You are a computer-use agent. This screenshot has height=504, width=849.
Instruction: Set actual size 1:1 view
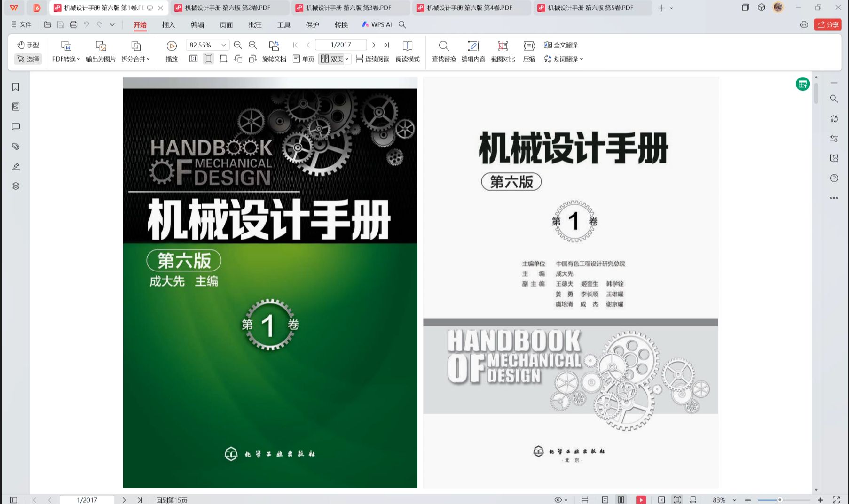tap(193, 59)
